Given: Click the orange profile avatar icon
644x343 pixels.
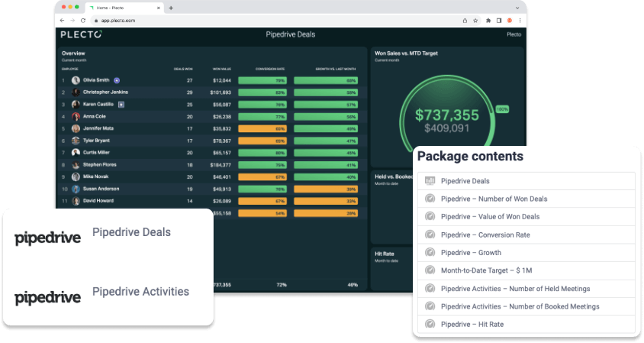Looking at the screenshot, I should tap(510, 21).
